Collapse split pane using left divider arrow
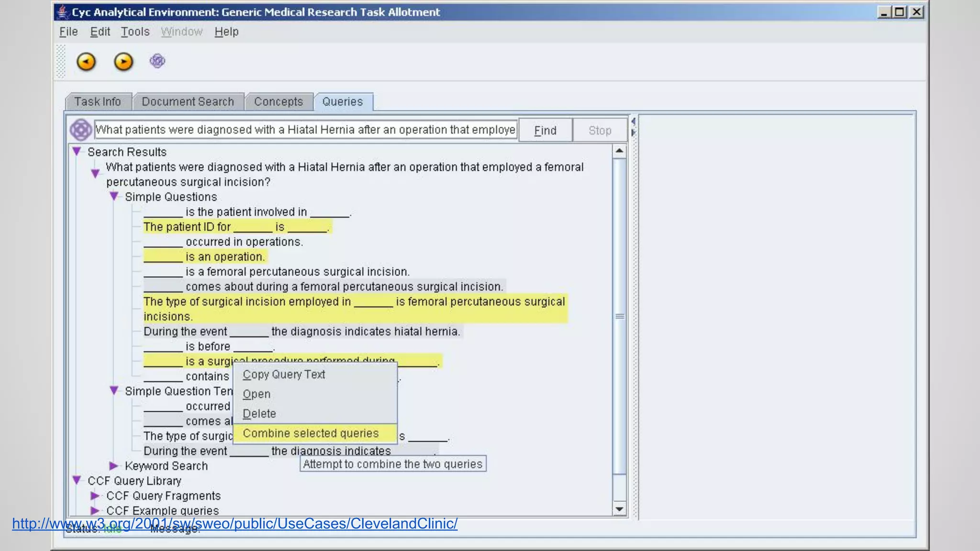Viewport: 980px width, 551px height. (633, 121)
